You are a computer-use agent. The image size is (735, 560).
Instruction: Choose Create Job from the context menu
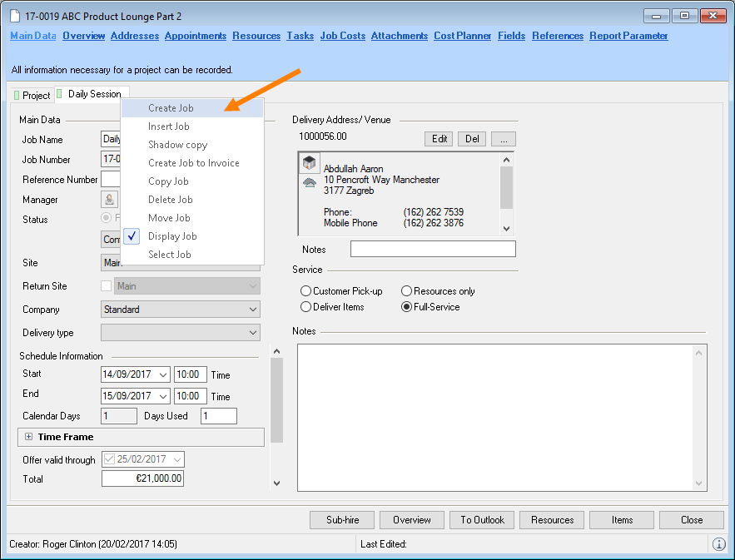pos(171,108)
